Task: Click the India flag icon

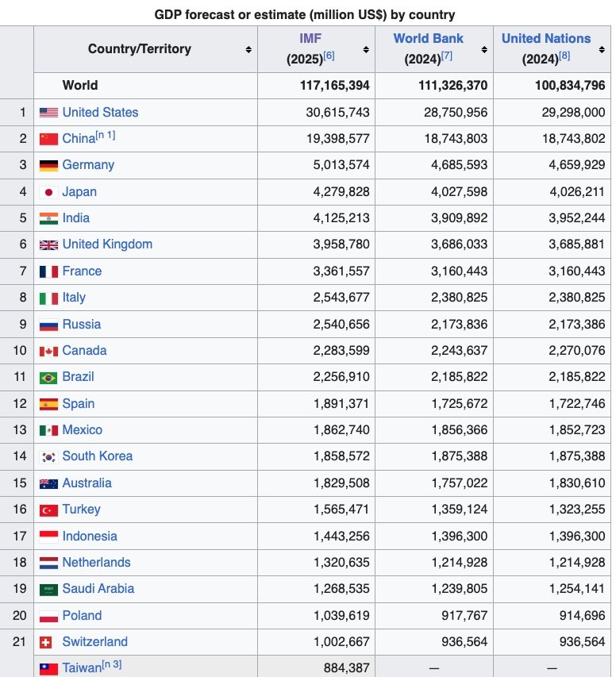Action: point(48,218)
